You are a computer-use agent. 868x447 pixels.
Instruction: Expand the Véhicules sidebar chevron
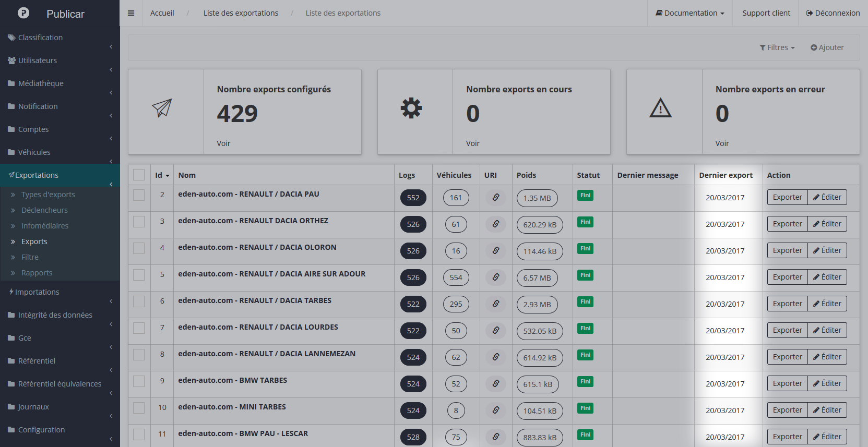pyautogui.click(x=111, y=162)
